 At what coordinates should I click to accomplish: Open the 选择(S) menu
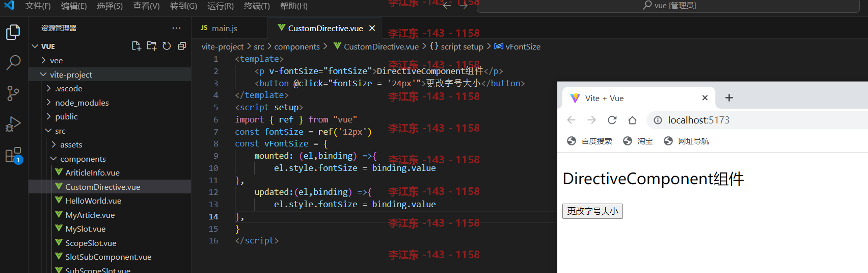(x=110, y=6)
